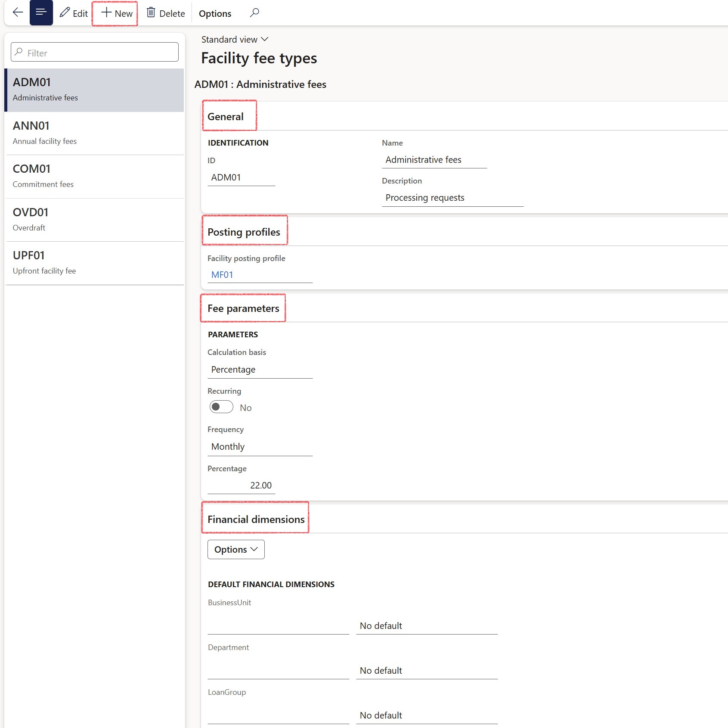
Task: Open the Frequency field set to Monthly
Action: (260, 446)
